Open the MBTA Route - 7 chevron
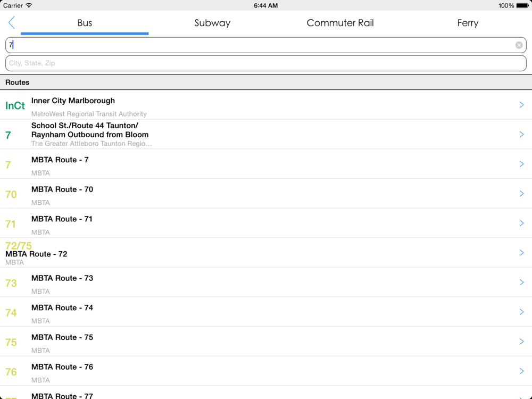The image size is (532, 399). click(521, 164)
